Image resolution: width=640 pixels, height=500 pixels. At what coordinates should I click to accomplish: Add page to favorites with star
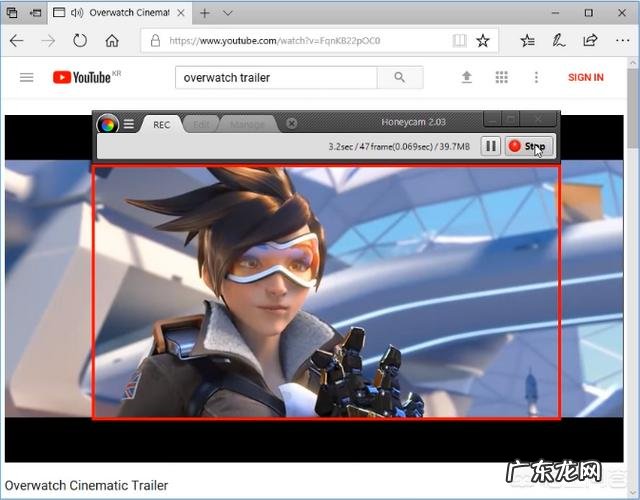click(x=483, y=41)
